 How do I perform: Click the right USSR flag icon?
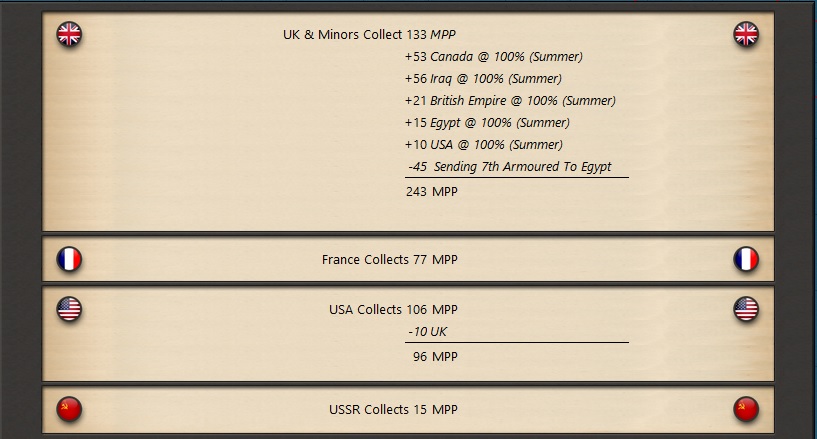pyautogui.click(x=746, y=409)
